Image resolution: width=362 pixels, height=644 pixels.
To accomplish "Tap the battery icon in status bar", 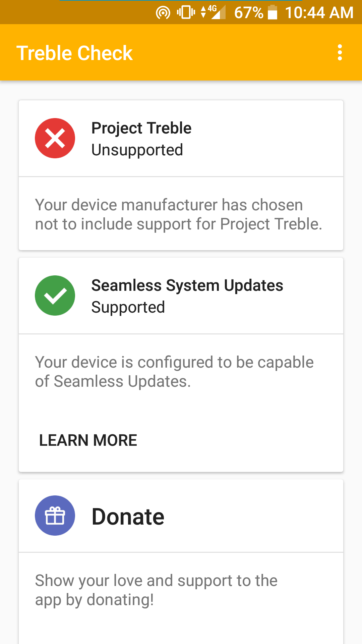I will tap(273, 12).
